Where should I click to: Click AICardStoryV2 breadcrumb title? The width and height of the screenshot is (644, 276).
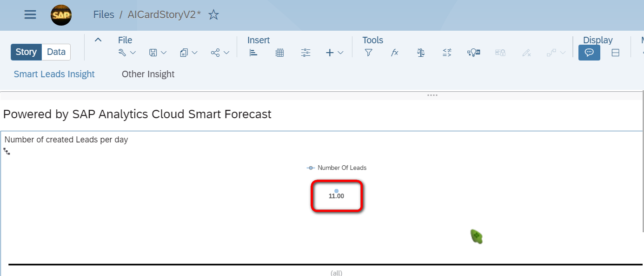[164, 15]
